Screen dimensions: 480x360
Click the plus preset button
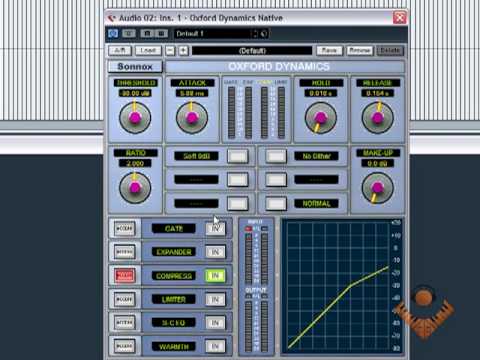(x=184, y=51)
